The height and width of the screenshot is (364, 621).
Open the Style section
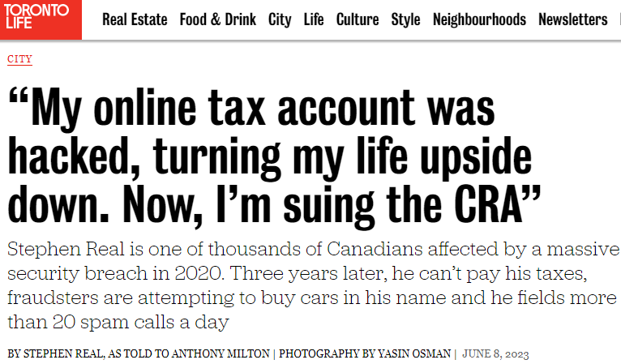click(405, 19)
